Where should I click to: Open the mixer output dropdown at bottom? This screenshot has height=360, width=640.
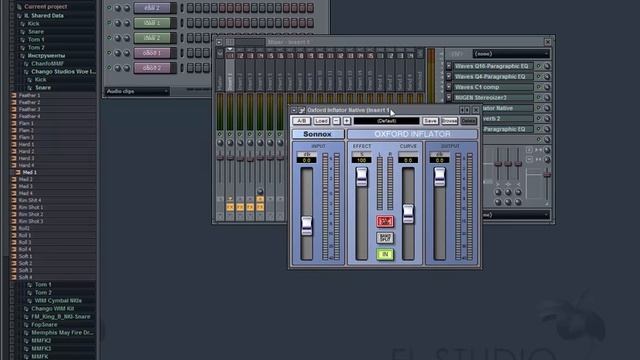pos(516,215)
